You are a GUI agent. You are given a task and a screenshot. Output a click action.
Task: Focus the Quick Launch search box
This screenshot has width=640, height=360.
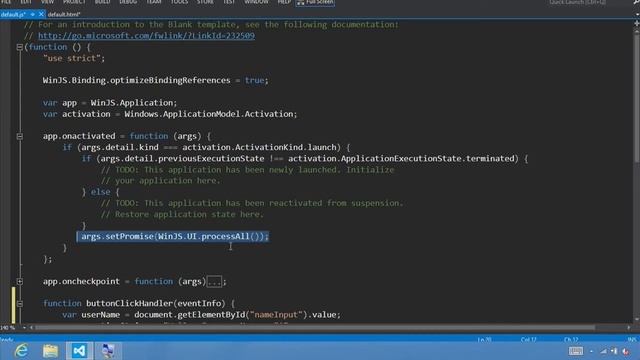click(577, 2)
